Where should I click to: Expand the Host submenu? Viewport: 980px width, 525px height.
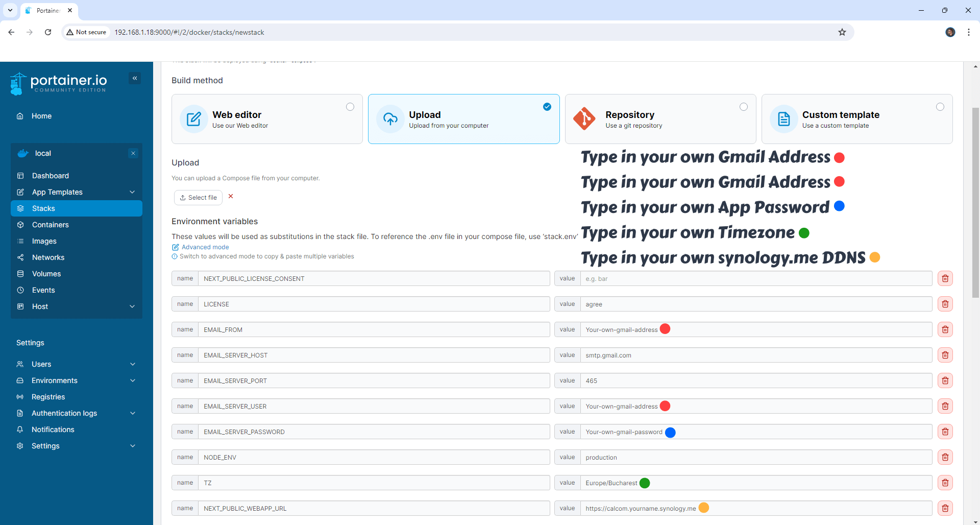[x=132, y=306]
